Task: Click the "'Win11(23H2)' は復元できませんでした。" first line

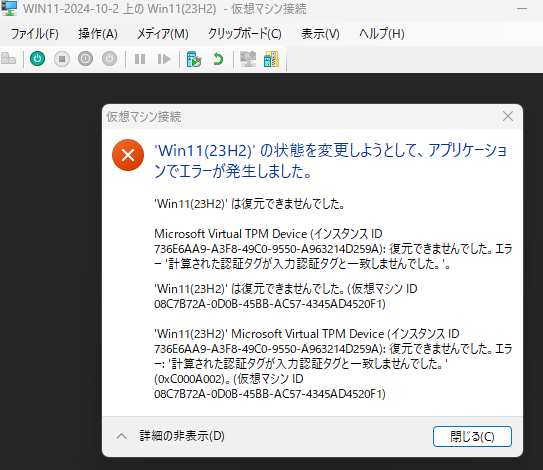Action: [x=249, y=204]
